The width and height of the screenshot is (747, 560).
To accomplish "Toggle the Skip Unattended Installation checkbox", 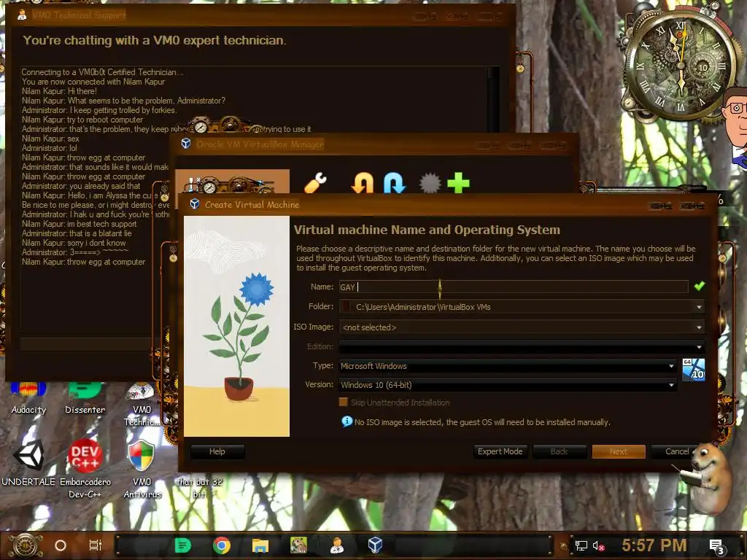I will coord(343,402).
